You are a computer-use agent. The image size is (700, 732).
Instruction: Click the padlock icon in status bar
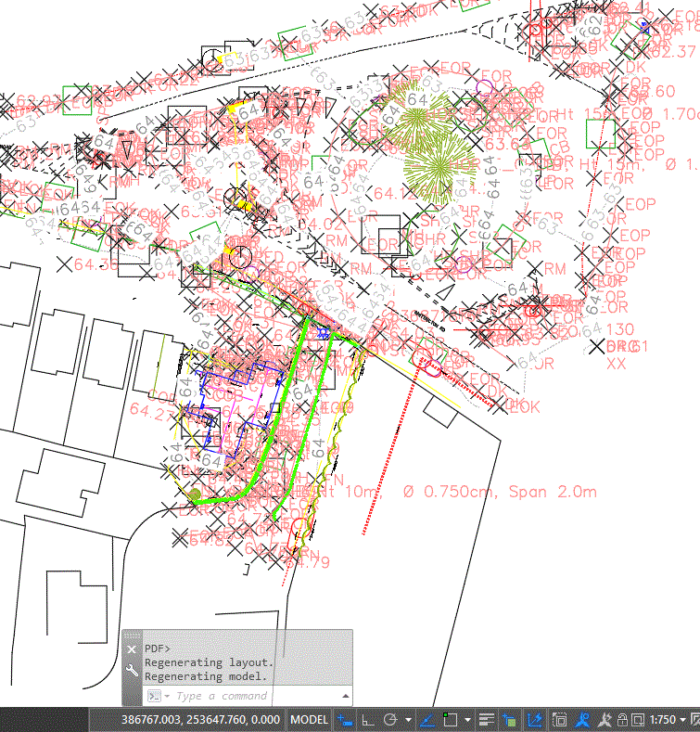click(x=622, y=719)
